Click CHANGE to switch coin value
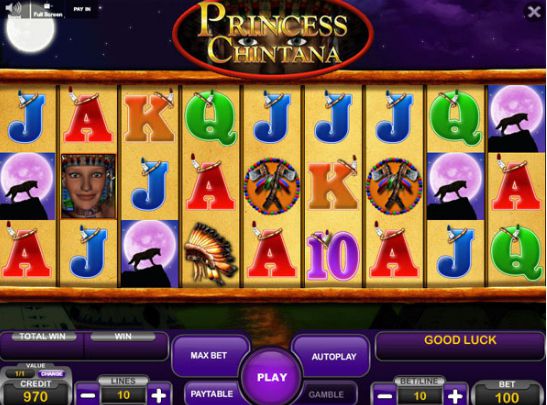This screenshot has height=405, width=547. coord(52,374)
